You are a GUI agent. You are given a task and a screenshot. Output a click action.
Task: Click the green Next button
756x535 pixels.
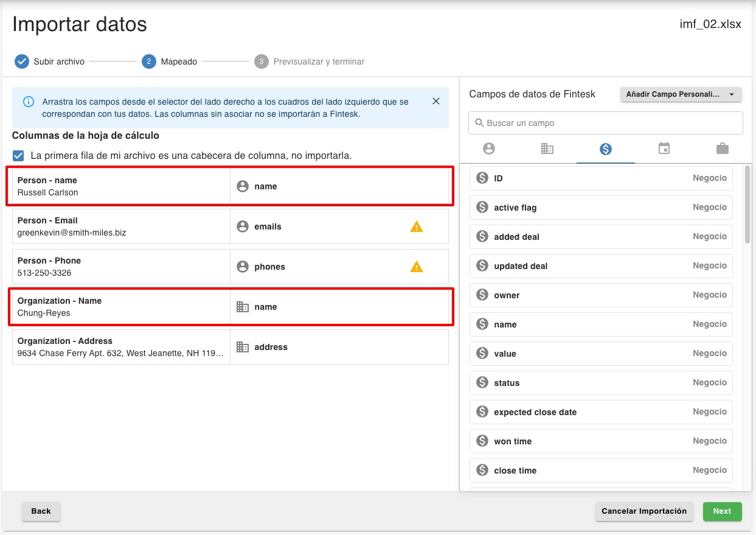tap(722, 511)
